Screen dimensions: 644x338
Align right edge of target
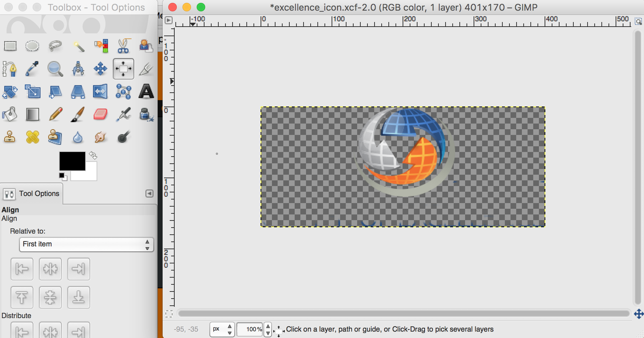tap(79, 269)
